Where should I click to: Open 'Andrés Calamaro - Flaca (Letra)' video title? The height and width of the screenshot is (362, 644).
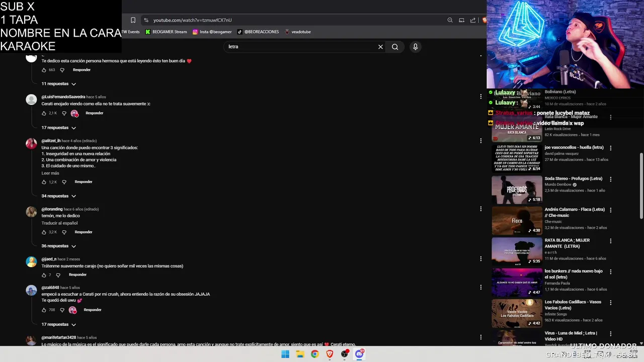(575, 212)
